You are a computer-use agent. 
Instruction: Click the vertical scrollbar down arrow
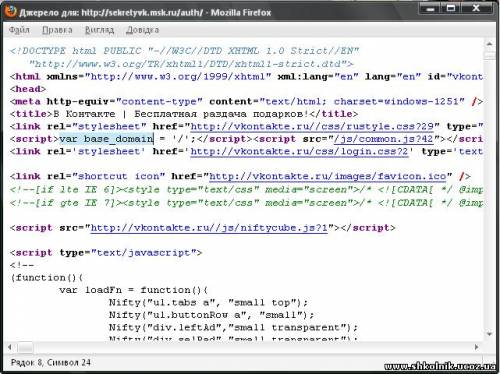[489, 334]
